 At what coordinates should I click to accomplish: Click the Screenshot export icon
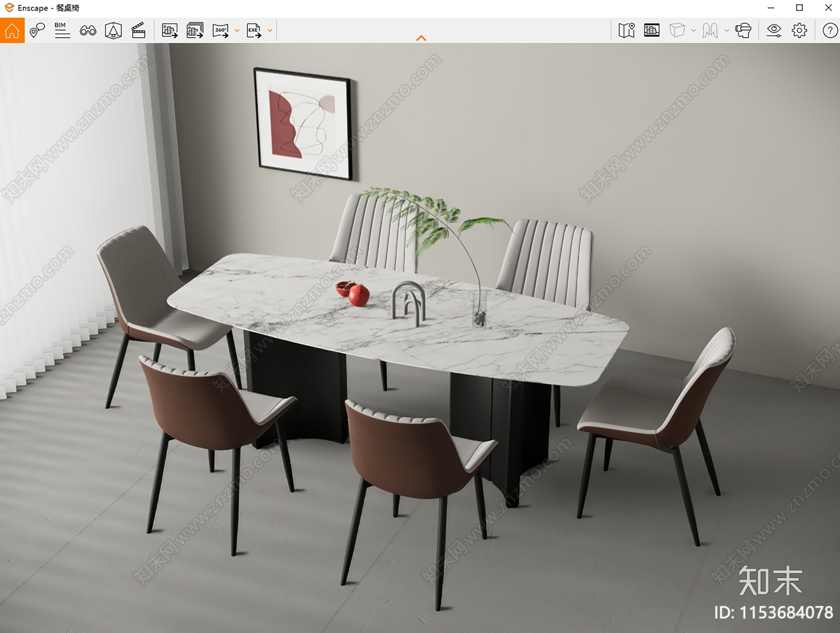170,30
